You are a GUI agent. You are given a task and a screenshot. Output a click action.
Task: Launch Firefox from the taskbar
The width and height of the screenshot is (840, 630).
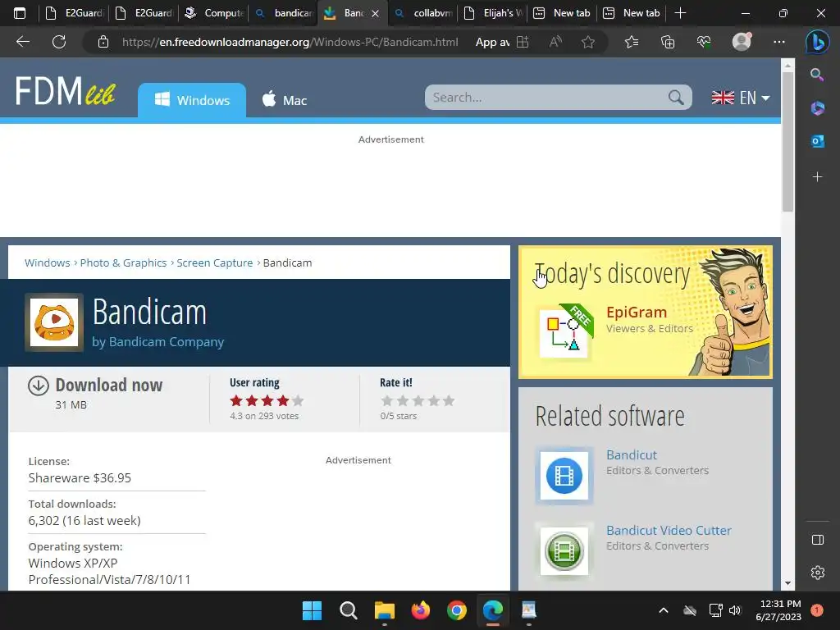click(x=421, y=610)
